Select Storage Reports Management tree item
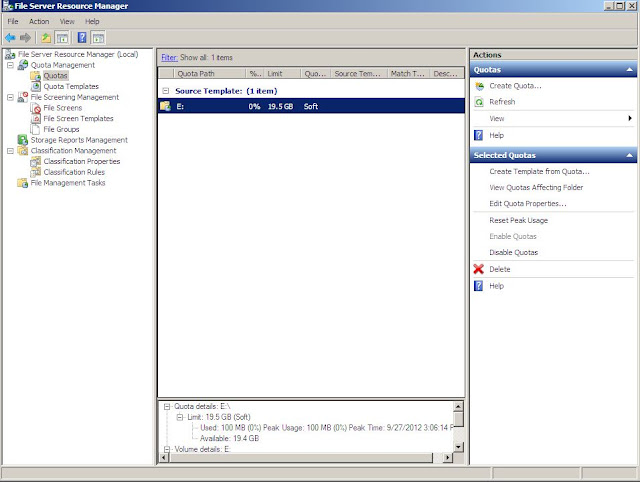Screen dimensions: 640x482 point(79,140)
